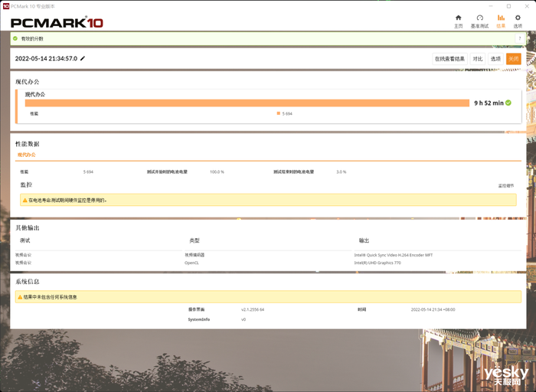Click the 100.0 % starting battery value
536x392 pixels.
217,172
